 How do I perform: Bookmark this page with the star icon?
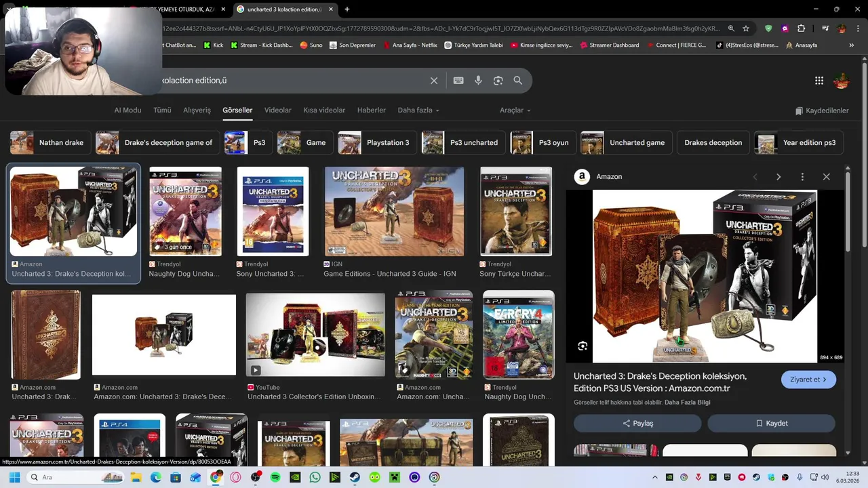(x=746, y=28)
